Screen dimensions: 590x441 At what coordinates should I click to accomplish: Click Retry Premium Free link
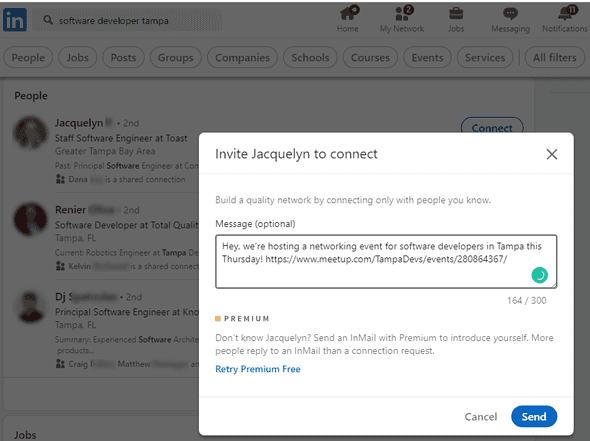coord(258,369)
